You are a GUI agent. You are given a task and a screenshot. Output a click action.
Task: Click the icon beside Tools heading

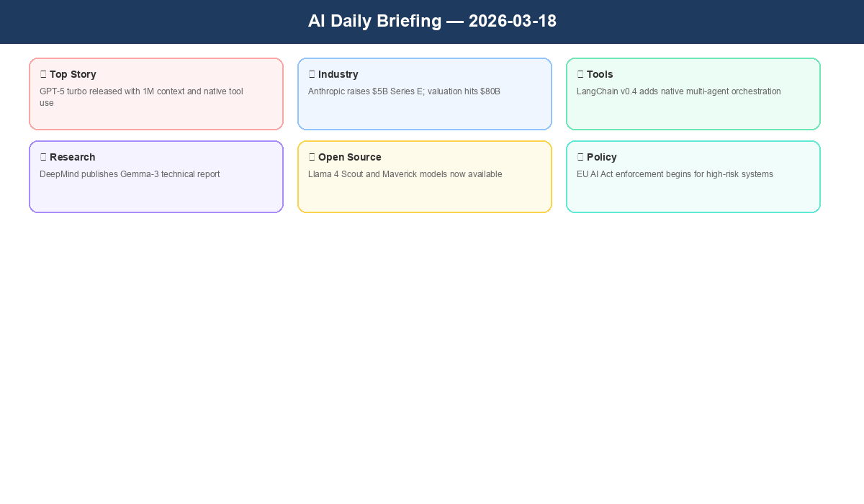tap(580, 74)
